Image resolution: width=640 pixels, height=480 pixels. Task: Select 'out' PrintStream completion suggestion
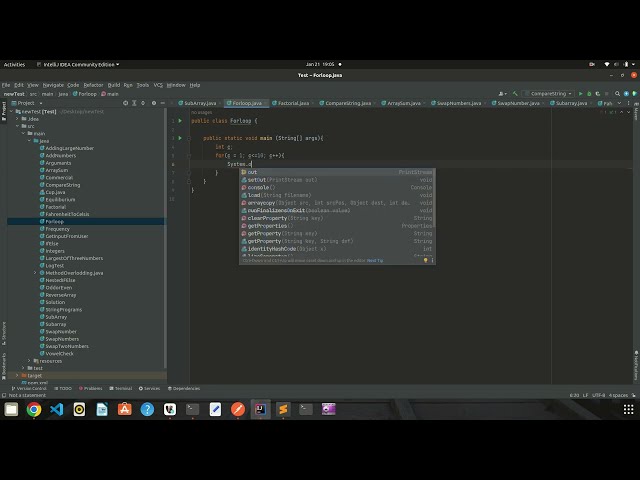coord(337,172)
